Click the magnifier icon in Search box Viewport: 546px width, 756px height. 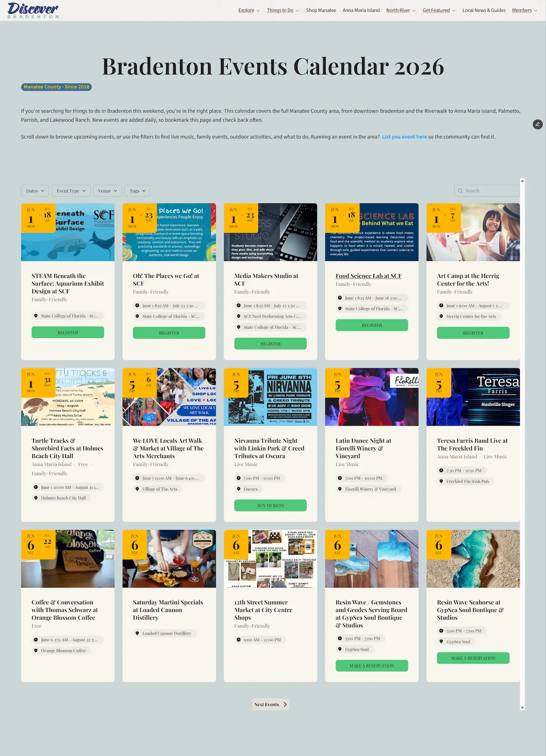460,191
